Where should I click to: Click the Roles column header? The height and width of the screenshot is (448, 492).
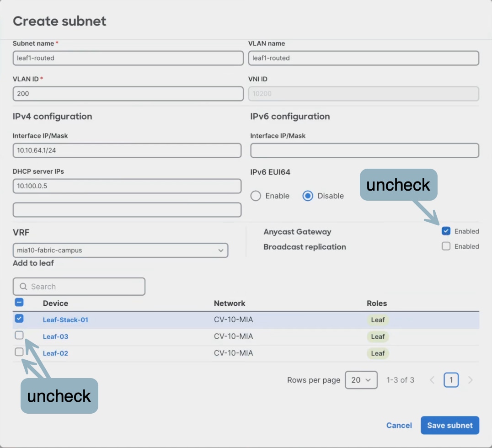click(x=377, y=303)
